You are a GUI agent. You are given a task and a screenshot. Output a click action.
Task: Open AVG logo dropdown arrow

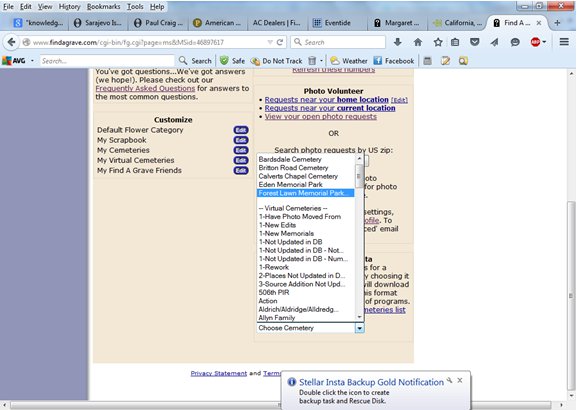[x=32, y=61]
